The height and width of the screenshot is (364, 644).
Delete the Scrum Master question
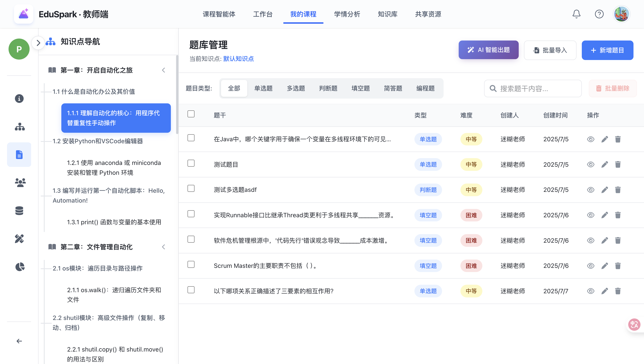pyautogui.click(x=618, y=265)
